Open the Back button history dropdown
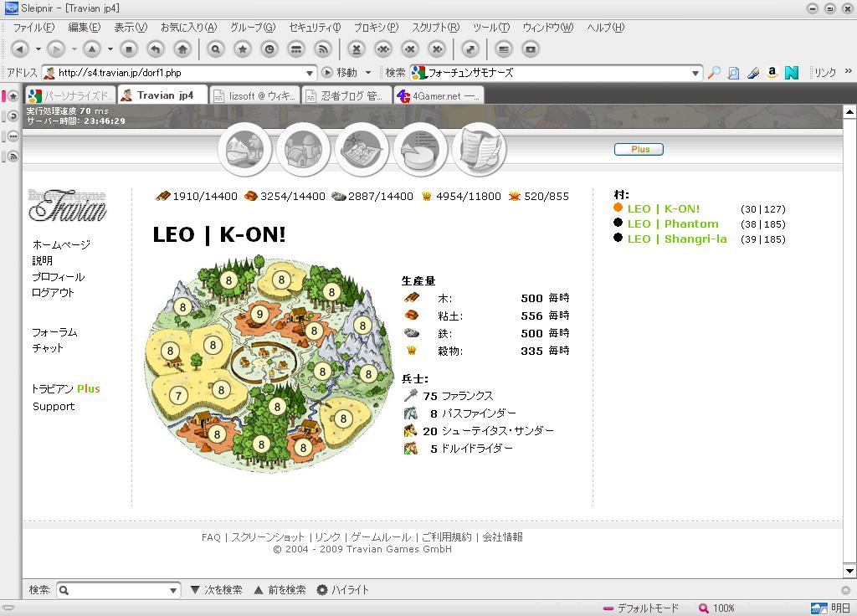 click(x=38, y=49)
